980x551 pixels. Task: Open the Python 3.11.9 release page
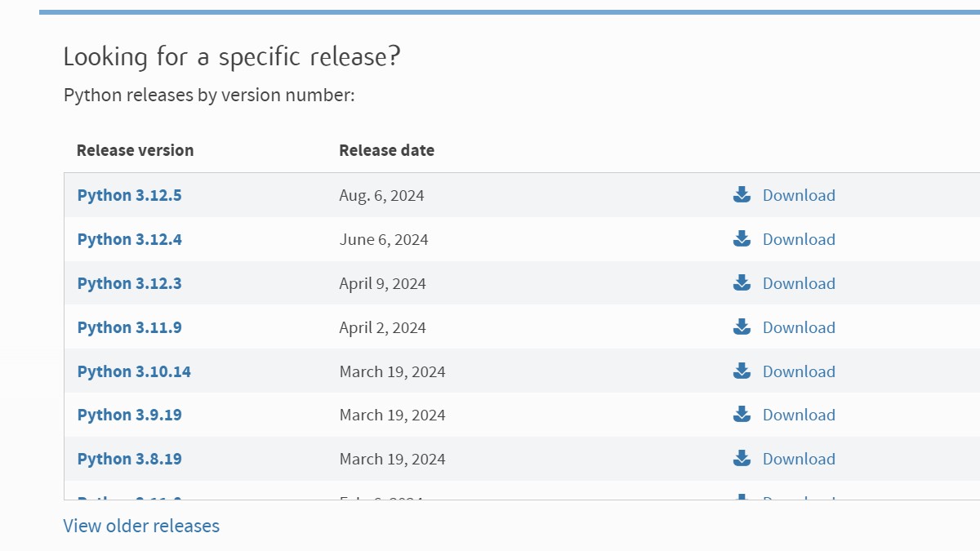point(129,327)
